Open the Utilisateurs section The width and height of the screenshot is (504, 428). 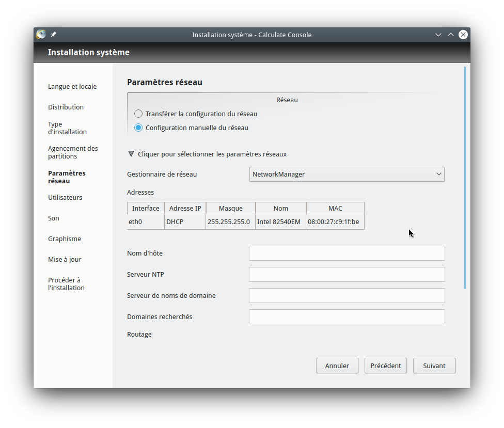click(x=65, y=197)
